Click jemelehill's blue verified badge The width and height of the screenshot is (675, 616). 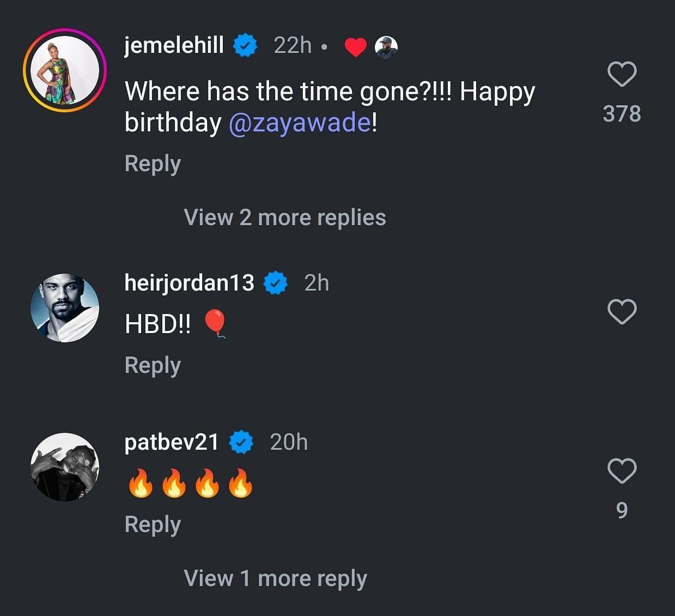coord(246,45)
